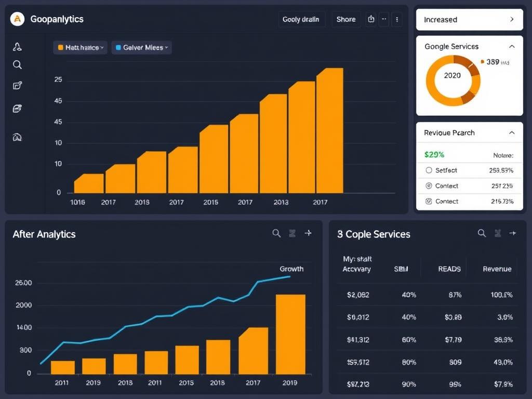Open the three-dot menu in the top bar

coord(396,19)
